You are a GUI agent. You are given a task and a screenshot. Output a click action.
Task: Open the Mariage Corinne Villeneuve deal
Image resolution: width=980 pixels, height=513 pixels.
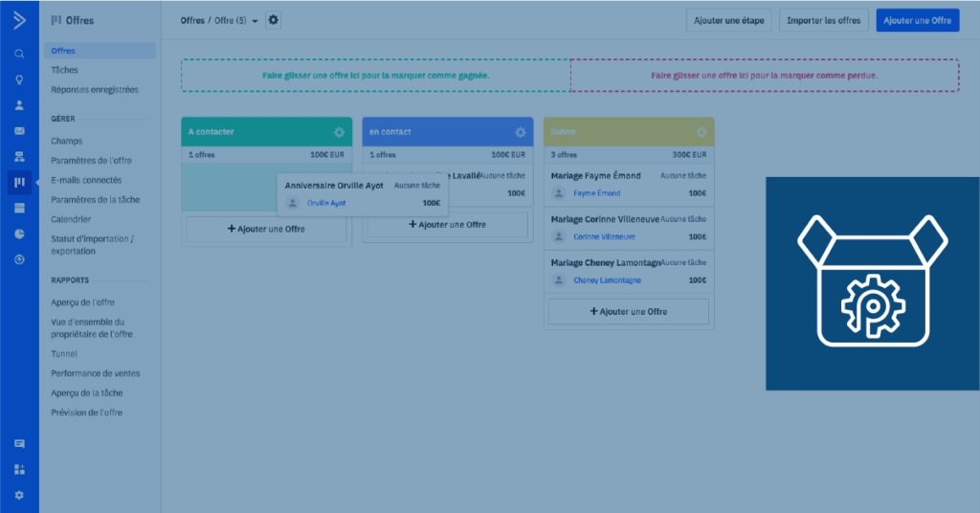click(605, 219)
